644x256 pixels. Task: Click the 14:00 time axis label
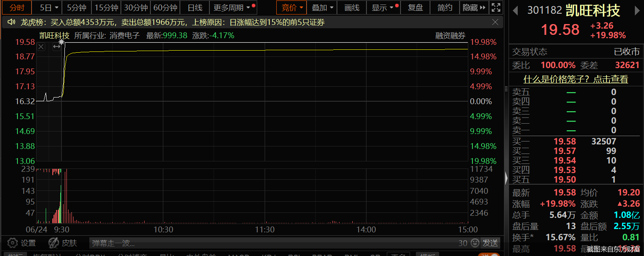(x=366, y=229)
